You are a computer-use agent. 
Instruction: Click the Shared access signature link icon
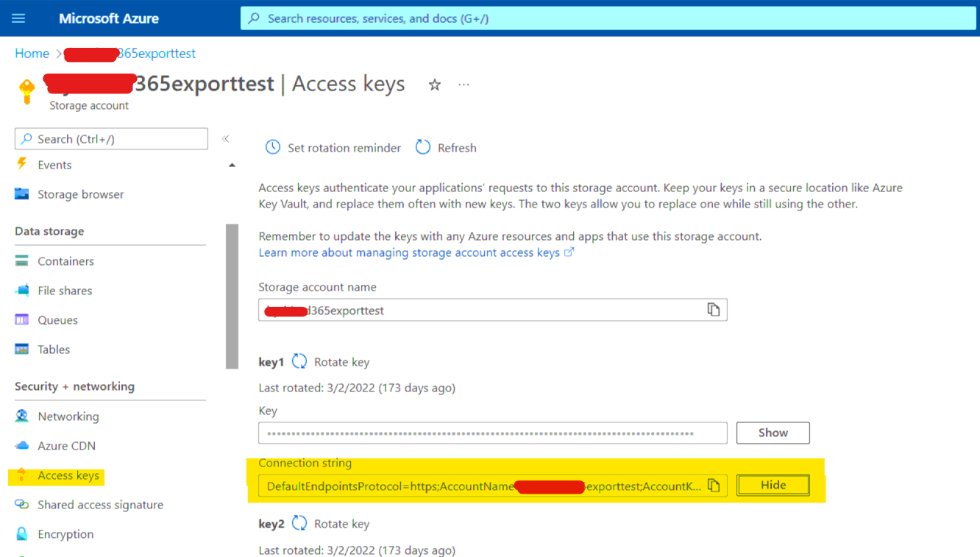(x=22, y=505)
